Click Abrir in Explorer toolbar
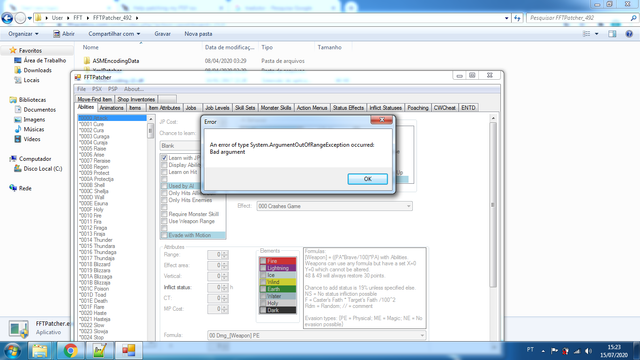The image size is (640, 360). click(x=64, y=34)
